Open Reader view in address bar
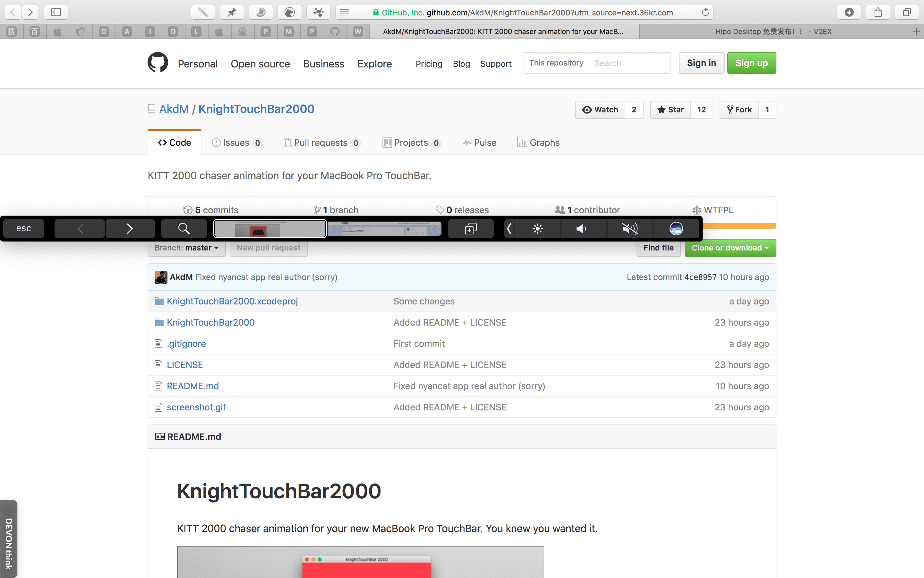 point(344,12)
